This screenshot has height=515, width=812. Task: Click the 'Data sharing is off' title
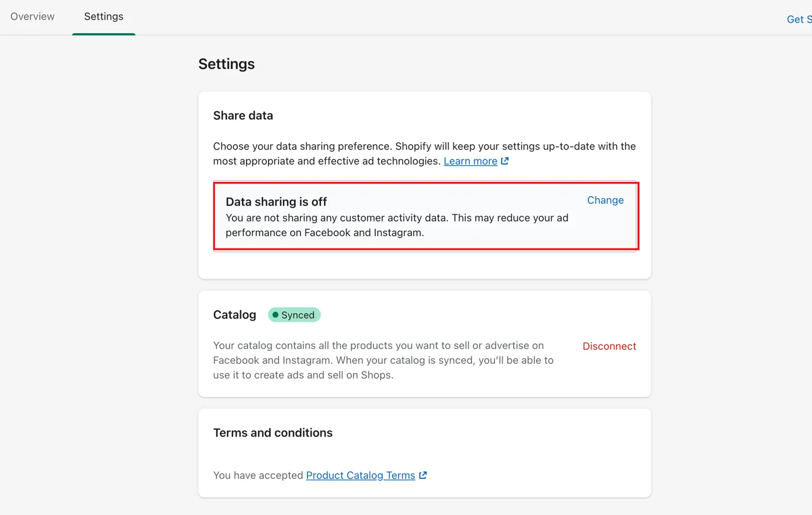point(276,202)
